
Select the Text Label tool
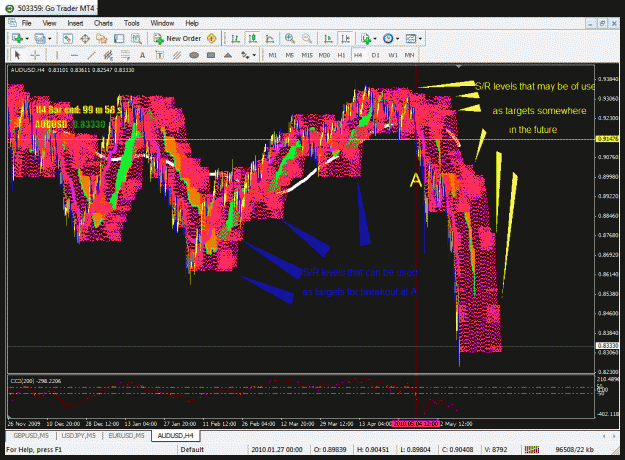pyautogui.click(x=159, y=55)
